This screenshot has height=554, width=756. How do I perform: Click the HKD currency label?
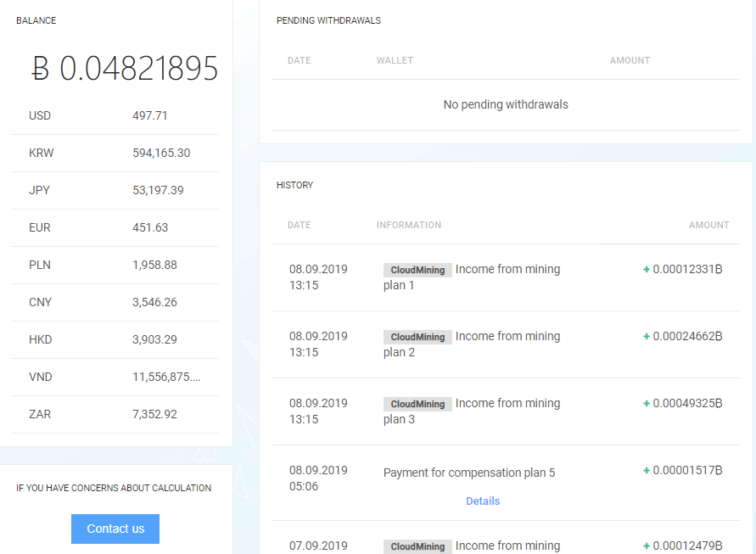[x=40, y=339]
